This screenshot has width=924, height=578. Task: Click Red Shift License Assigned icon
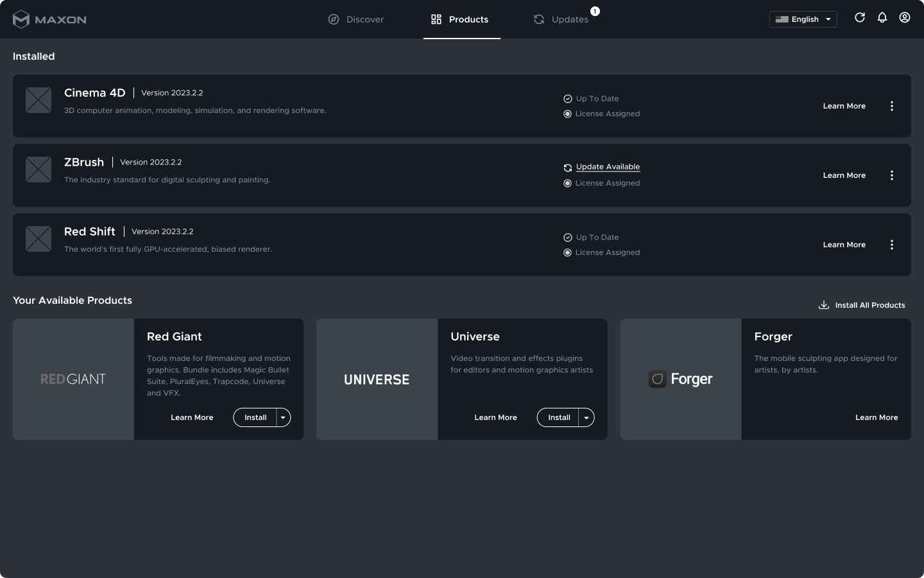click(x=567, y=253)
